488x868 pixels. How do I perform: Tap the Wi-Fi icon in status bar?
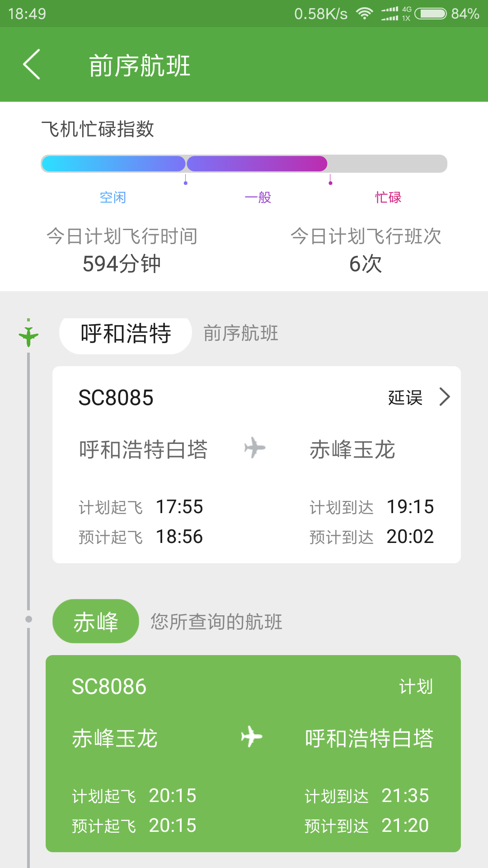point(364,14)
